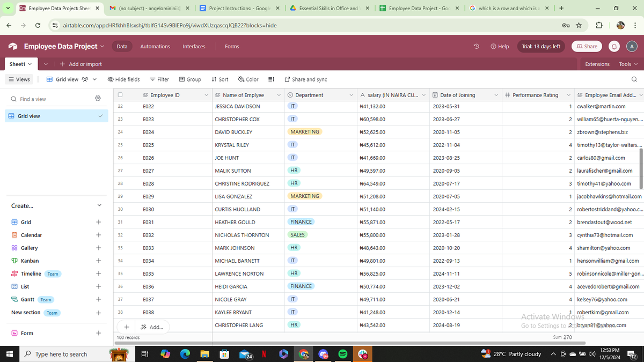Viewport: 644px width, 362px height.
Task: Toggle the Views sidebar
Action: tap(19, 79)
